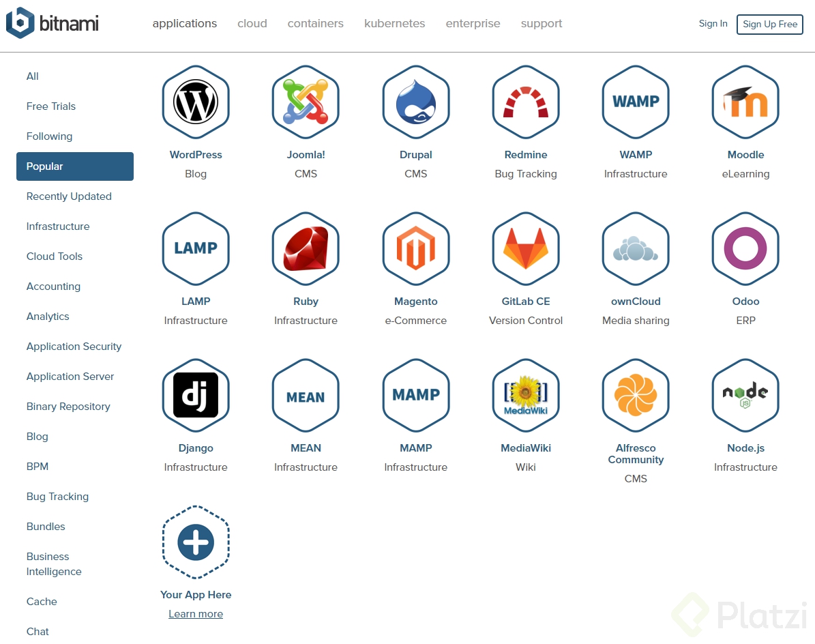The width and height of the screenshot is (815, 644).
Task: Click the Your App Here plus icon
Action: [196, 542]
